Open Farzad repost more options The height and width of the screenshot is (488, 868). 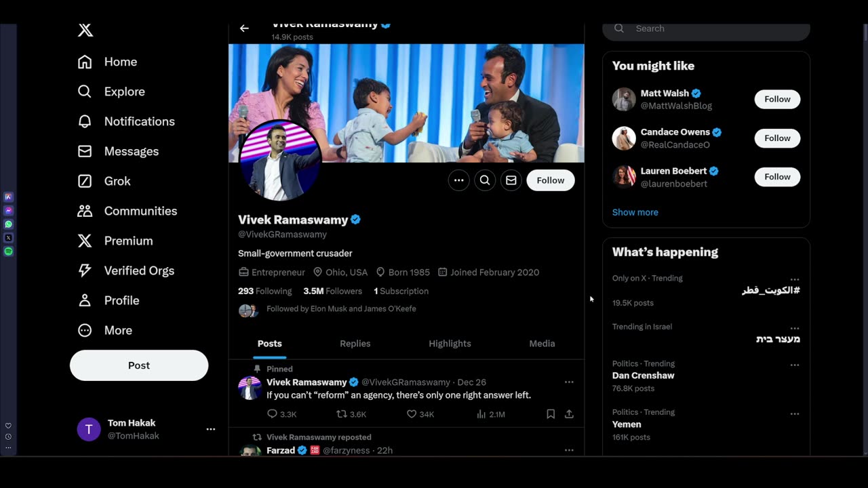pos(569,450)
